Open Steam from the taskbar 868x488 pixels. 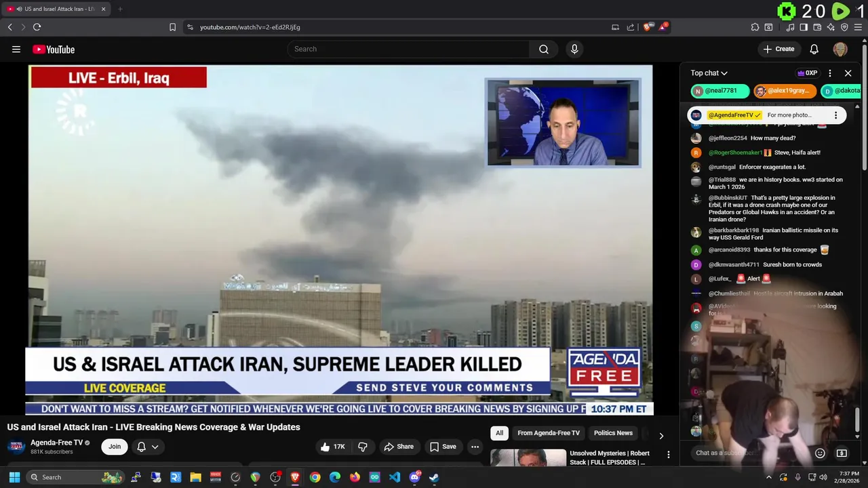pos(434,477)
